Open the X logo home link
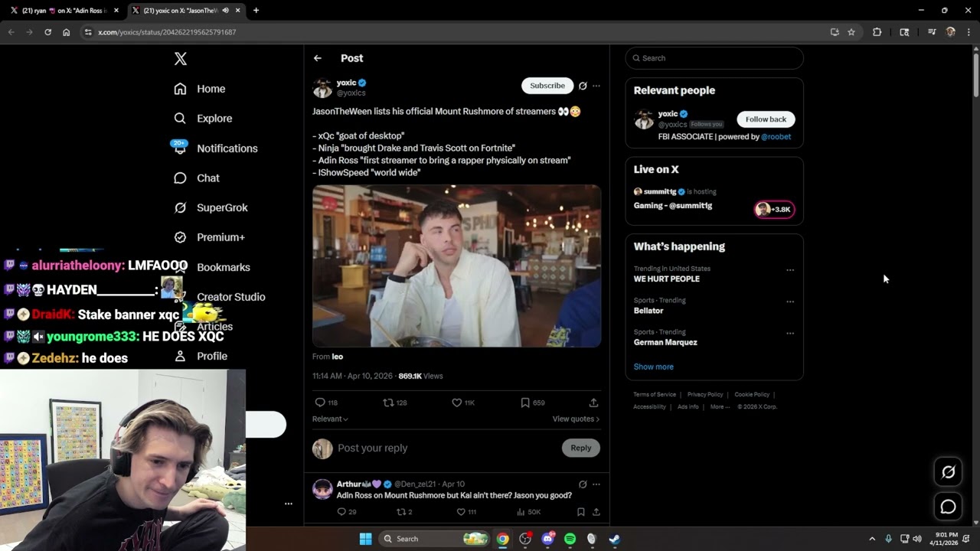 (180, 59)
